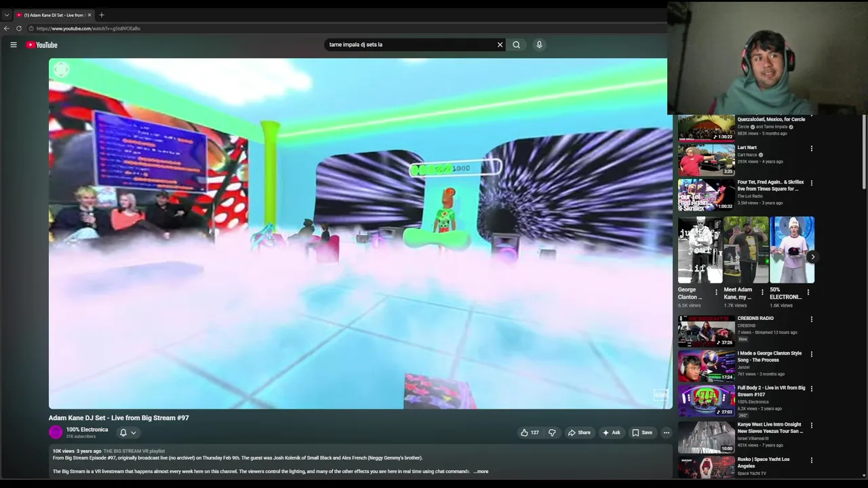
Task: Select the Adam Kane DJ Set browser tab
Action: (x=54, y=15)
